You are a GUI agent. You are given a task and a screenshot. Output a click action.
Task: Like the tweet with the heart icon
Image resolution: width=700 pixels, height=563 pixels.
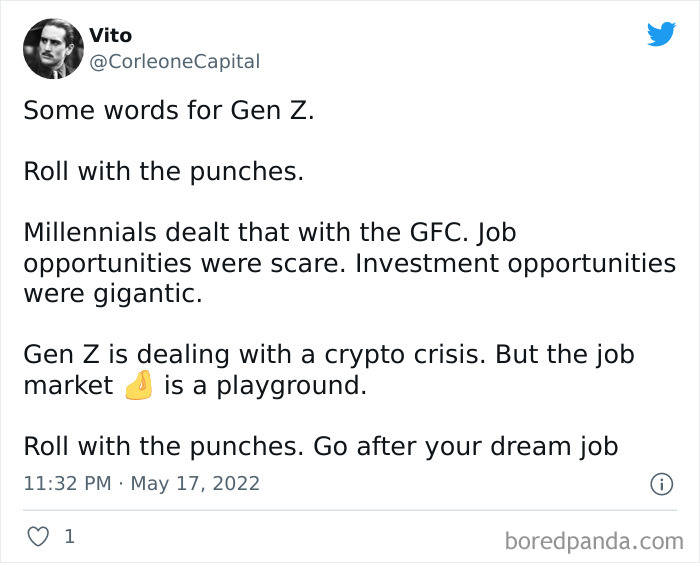[38, 537]
